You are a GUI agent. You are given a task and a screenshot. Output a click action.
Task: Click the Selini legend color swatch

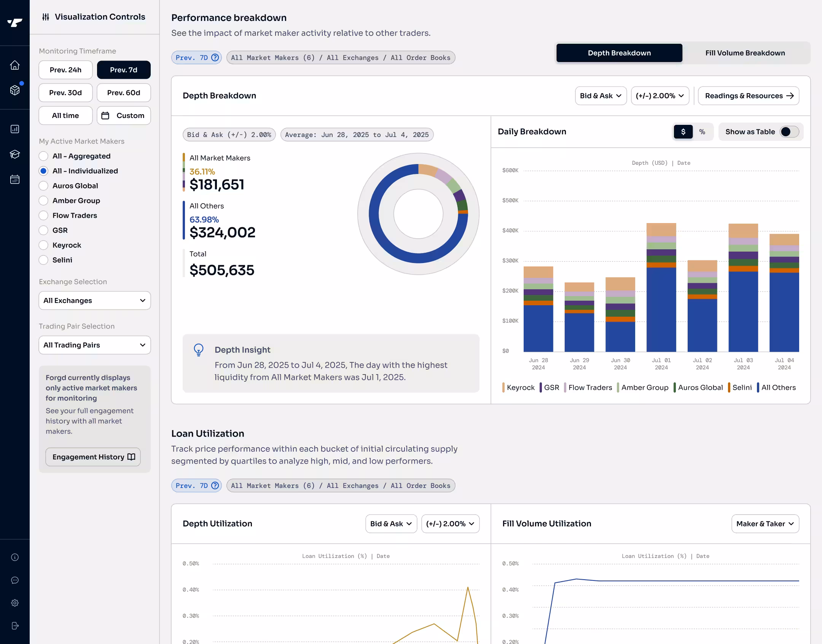[729, 387]
